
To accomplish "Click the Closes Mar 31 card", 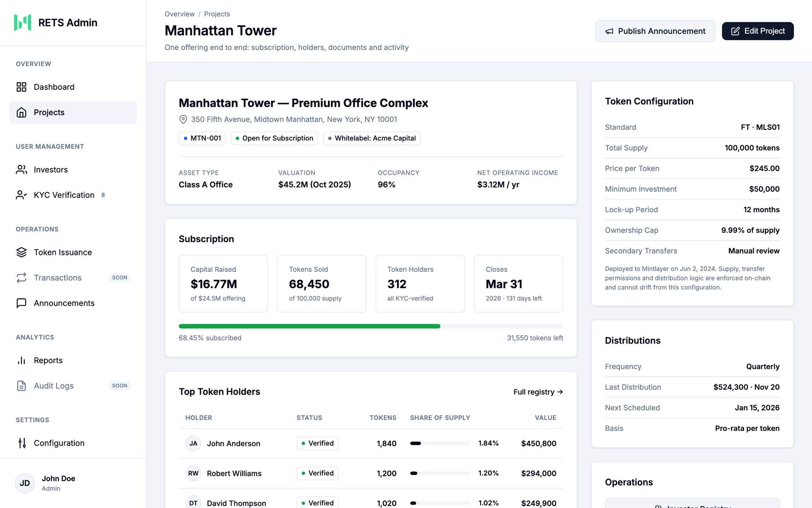I will [x=519, y=284].
